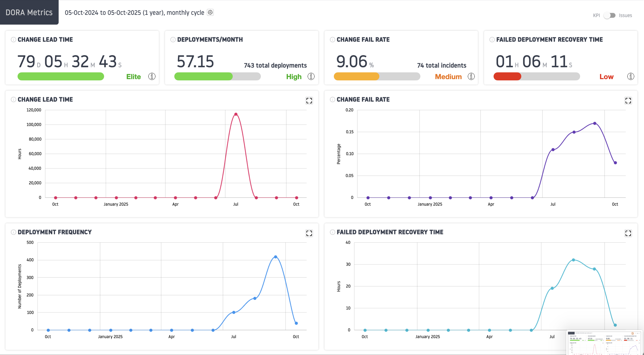Click info icon next to Low rating
644x355 pixels.
click(630, 77)
